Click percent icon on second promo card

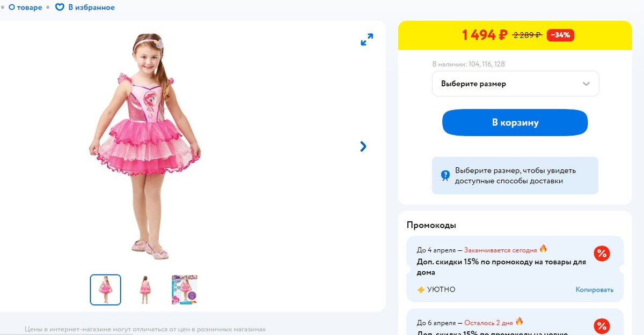(602, 326)
